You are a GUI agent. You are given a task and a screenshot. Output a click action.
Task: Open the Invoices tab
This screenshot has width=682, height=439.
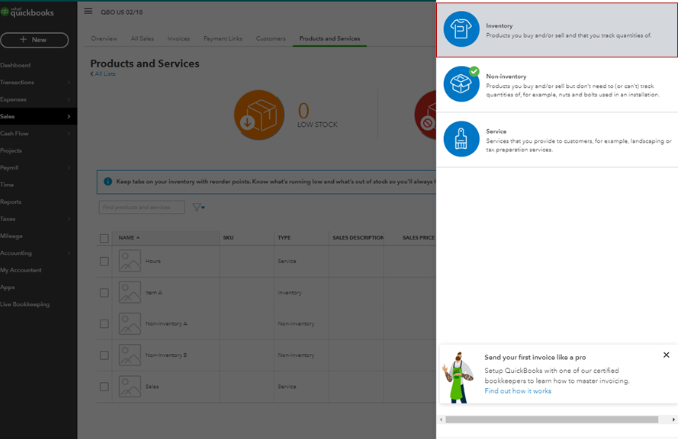[179, 38]
